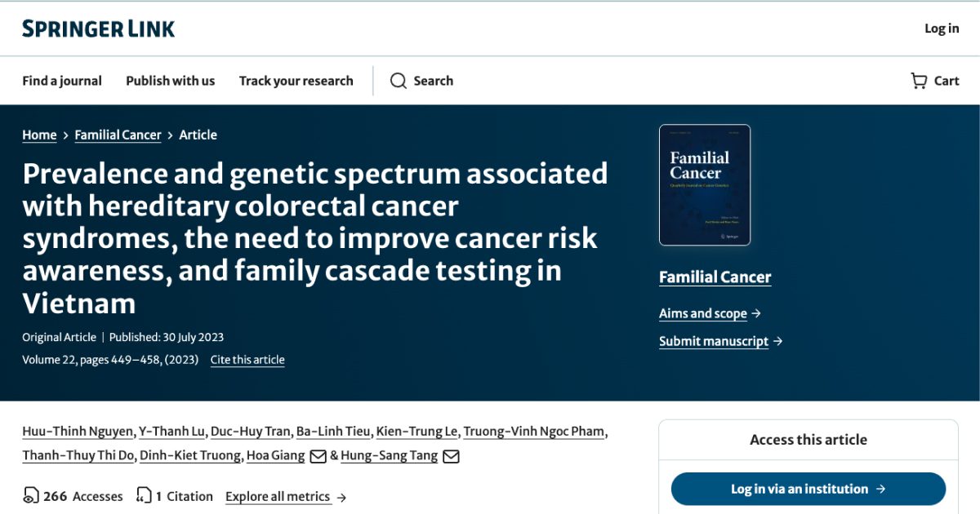Viewport: 980px width, 514px height.
Task: Open Familial Cancer breadcrumb link
Action: [x=118, y=135]
